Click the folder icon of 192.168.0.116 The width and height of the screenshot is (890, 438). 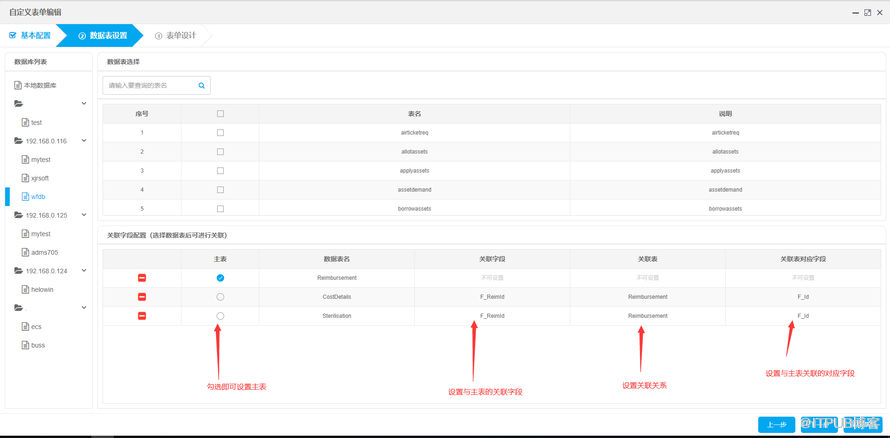click(x=18, y=140)
